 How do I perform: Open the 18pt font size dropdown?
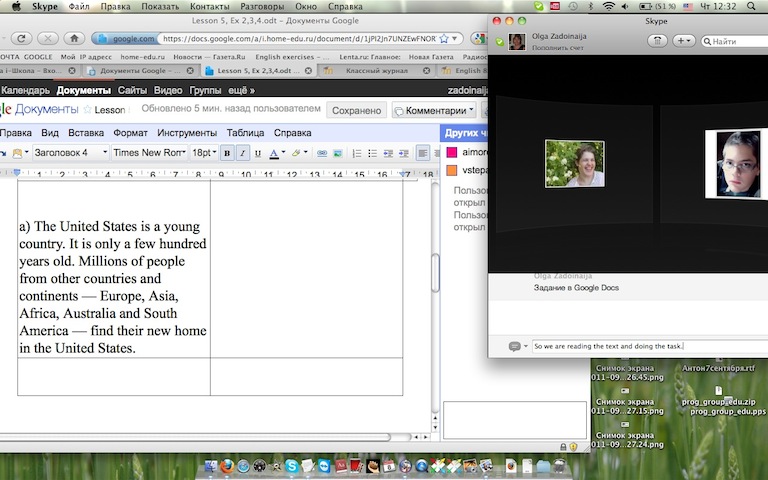click(204, 153)
